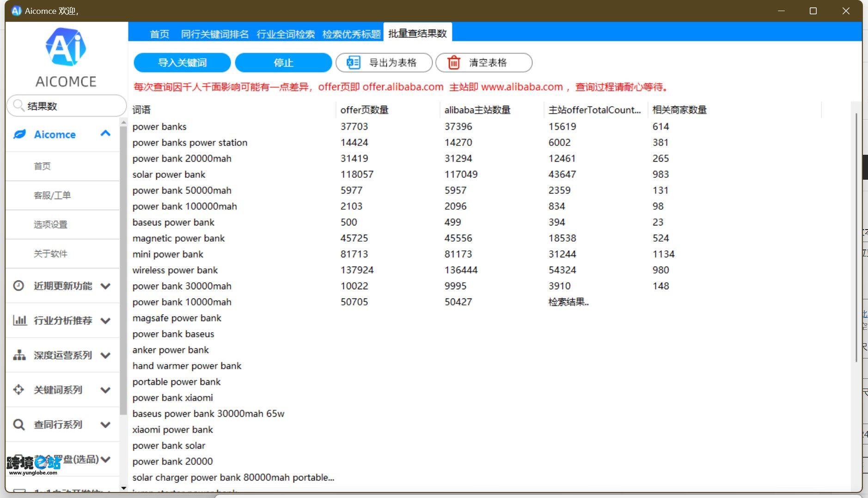Click the hierarchy icon beside 深度运营系列
868x498 pixels.
(x=19, y=355)
